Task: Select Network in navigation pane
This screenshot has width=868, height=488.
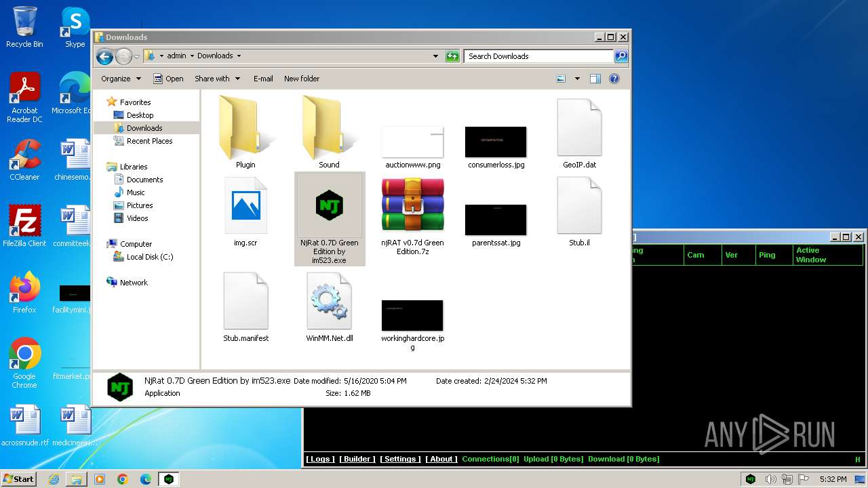Action: point(134,283)
